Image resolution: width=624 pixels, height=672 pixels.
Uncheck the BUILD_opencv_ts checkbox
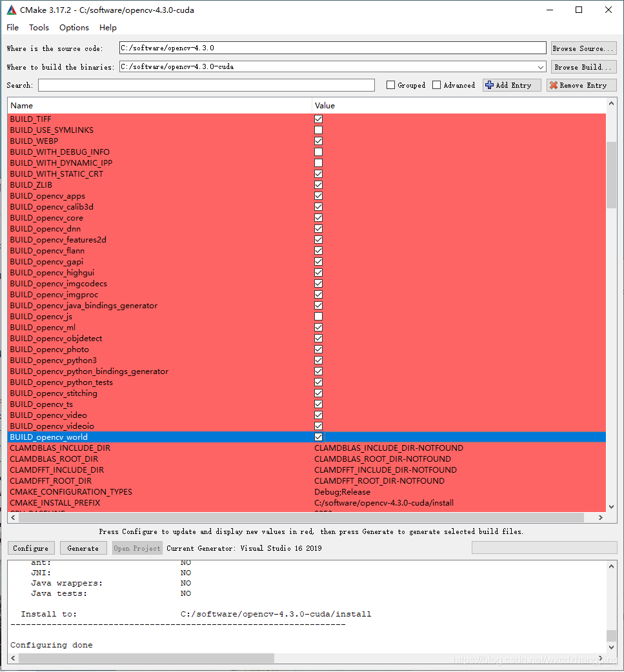click(318, 404)
